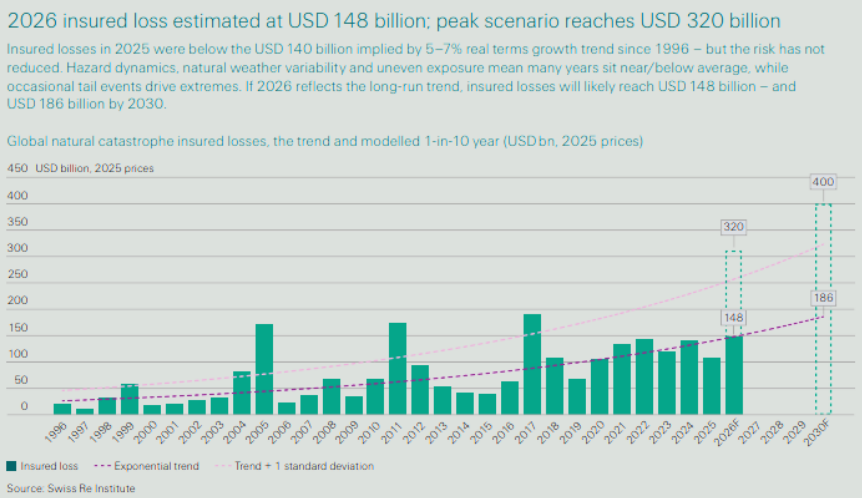The height and width of the screenshot is (498, 862).
Task: Click the Source: Swiss Re Institute text
Action: [x=70, y=488]
